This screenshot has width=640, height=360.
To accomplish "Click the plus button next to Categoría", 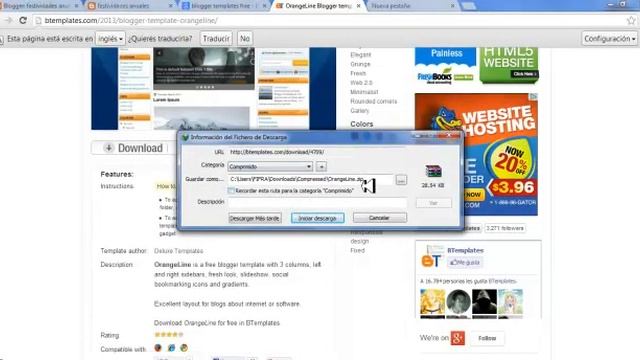I will point(321,167).
